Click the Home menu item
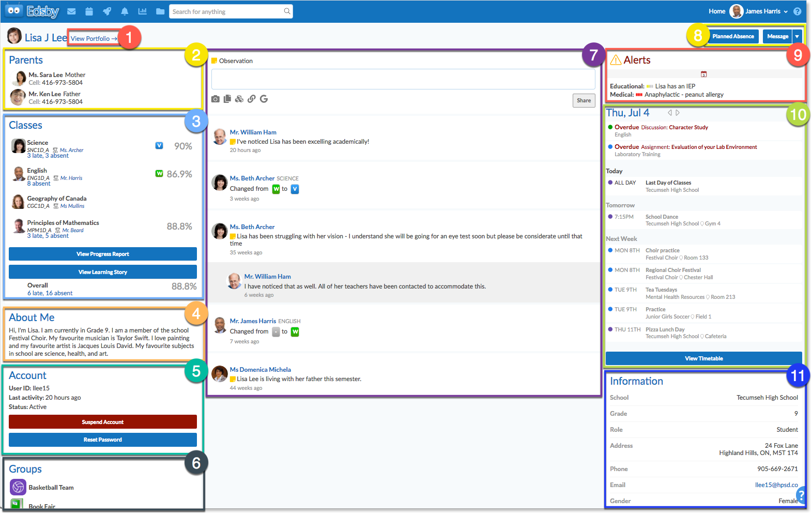Screen dimensions: 812x514 (716, 11)
